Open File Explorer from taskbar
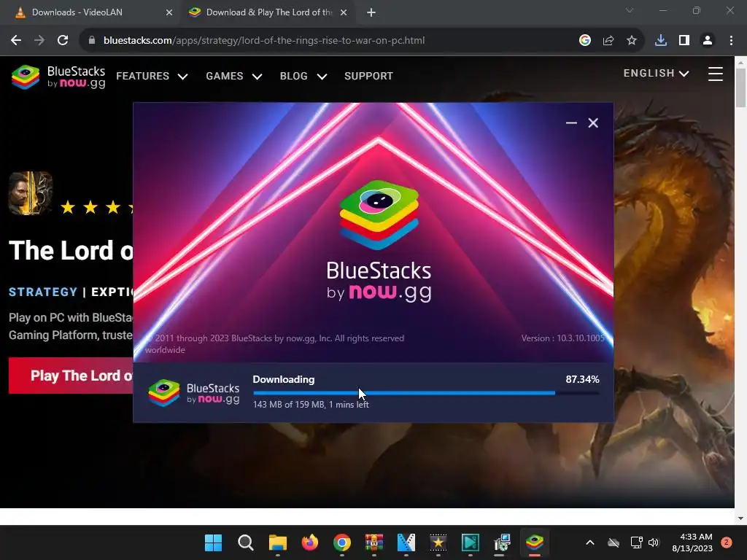This screenshot has height=560, width=747. pyautogui.click(x=278, y=542)
